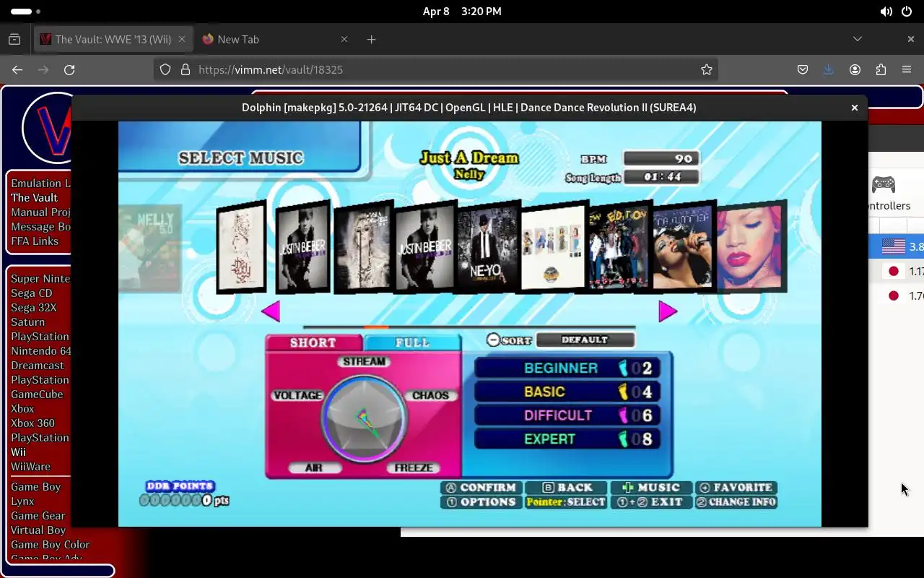Select the FULL tab in game panel
The width and height of the screenshot is (924, 578).
click(412, 342)
